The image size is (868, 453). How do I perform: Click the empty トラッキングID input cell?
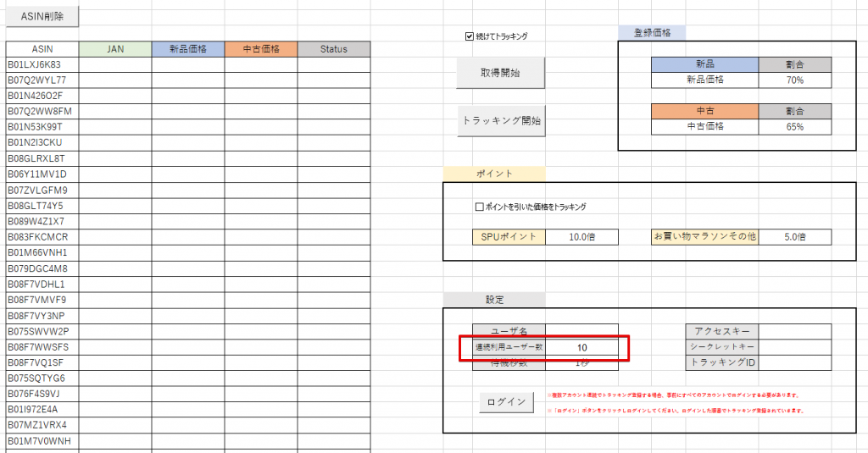[x=795, y=363]
